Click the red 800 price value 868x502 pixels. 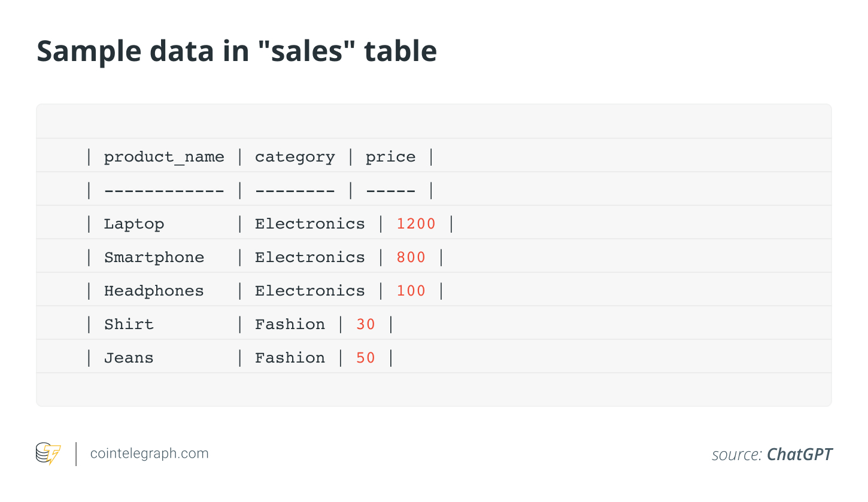click(411, 257)
